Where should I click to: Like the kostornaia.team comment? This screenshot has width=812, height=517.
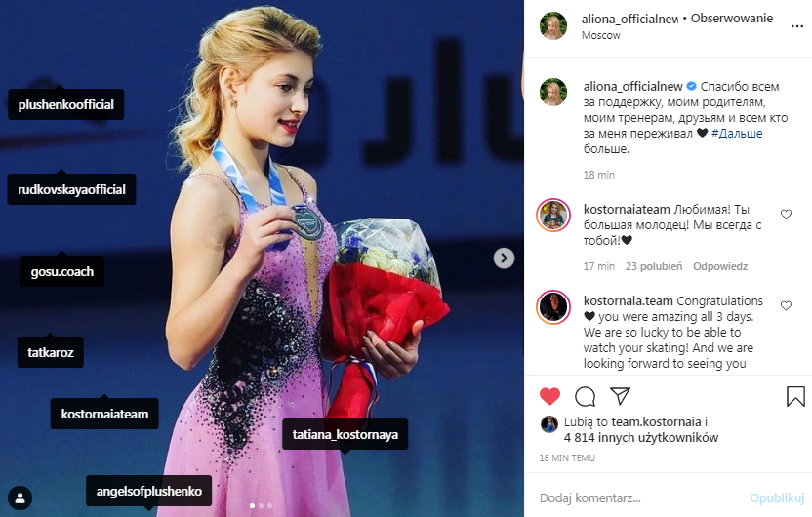coord(786,305)
